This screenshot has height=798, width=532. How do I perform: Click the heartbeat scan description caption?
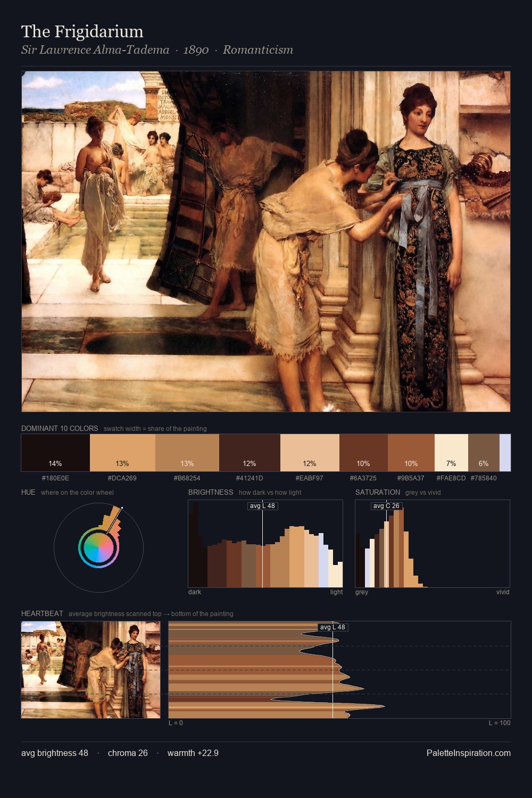point(151,614)
